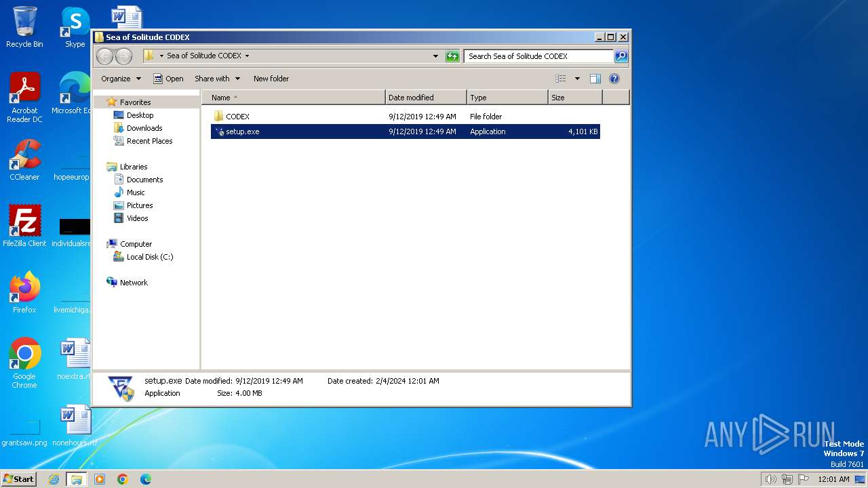Click the Chrome taskbar icon
Screen dimensions: 868x488
pos(123,479)
